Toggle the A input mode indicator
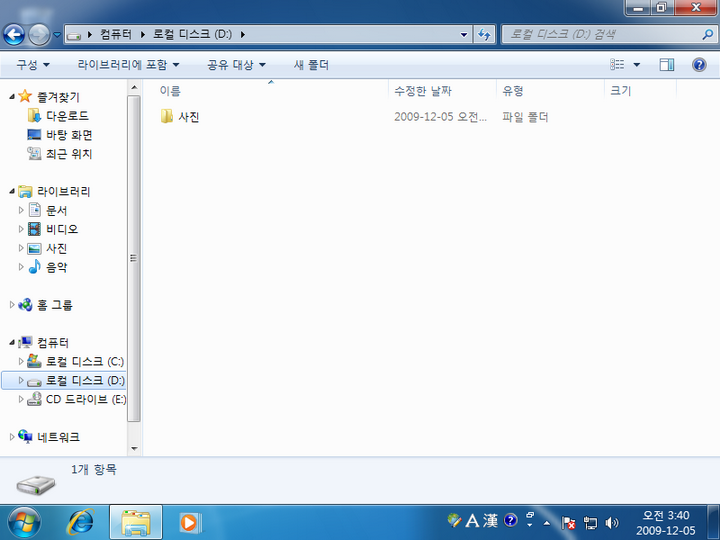Image resolution: width=720 pixels, height=540 pixels. [x=472, y=521]
